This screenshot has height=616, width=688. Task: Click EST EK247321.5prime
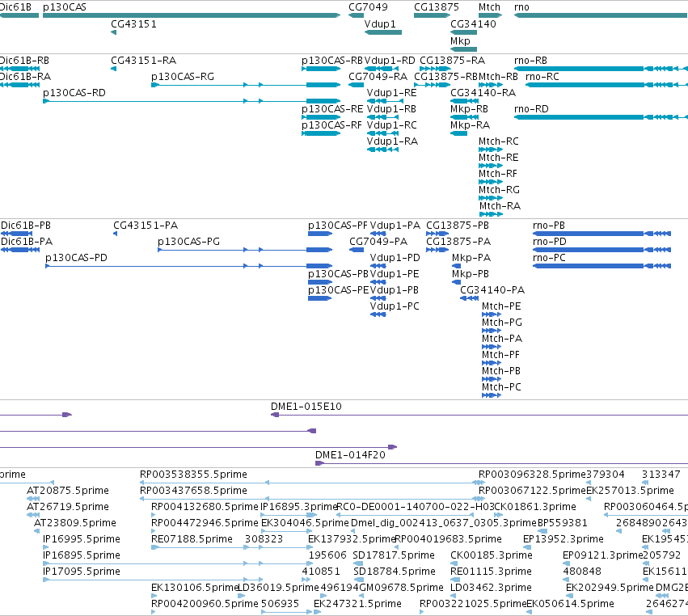coord(357,604)
